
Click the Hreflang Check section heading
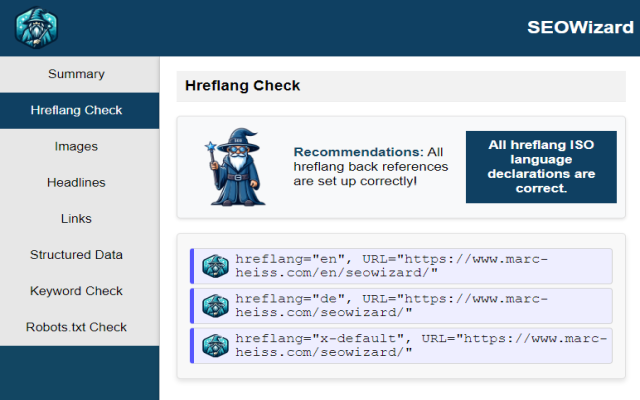tap(242, 86)
